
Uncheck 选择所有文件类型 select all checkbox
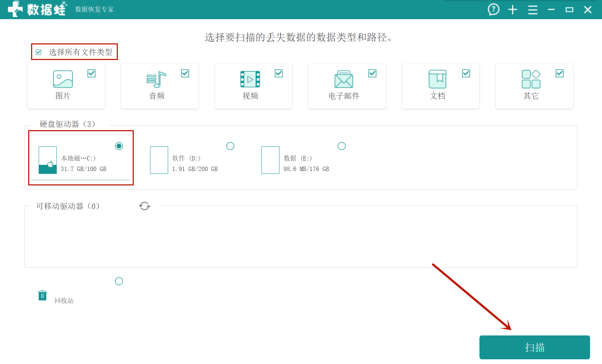pyautogui.click(x=39, y=52)
